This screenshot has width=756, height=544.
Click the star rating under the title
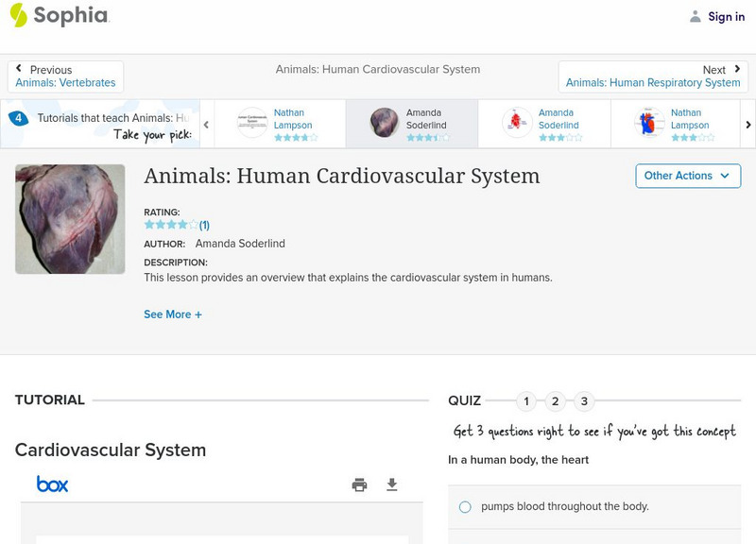pyautogui.click(x=171, y=225)
